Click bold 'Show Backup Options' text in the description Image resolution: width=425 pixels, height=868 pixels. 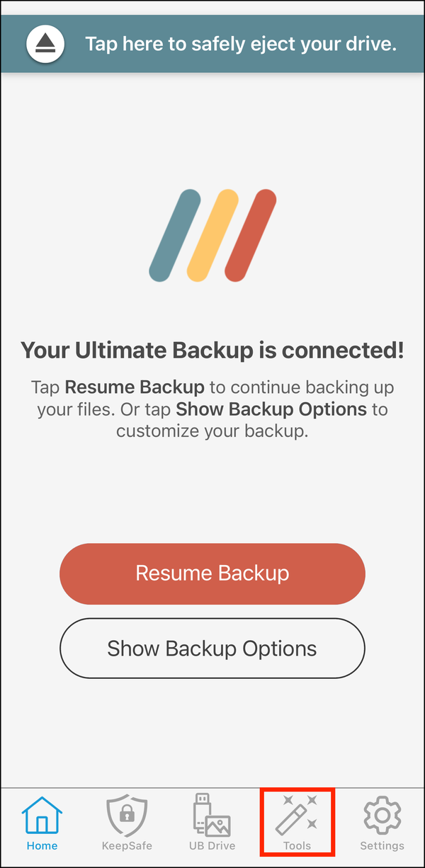pyautogui.click(x=271, y=409)
